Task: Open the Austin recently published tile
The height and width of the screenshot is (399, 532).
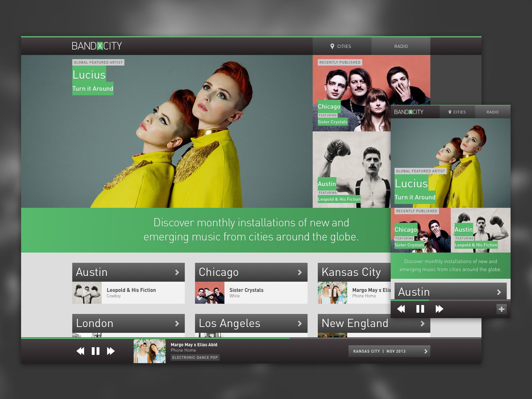Action: (352, 170)
